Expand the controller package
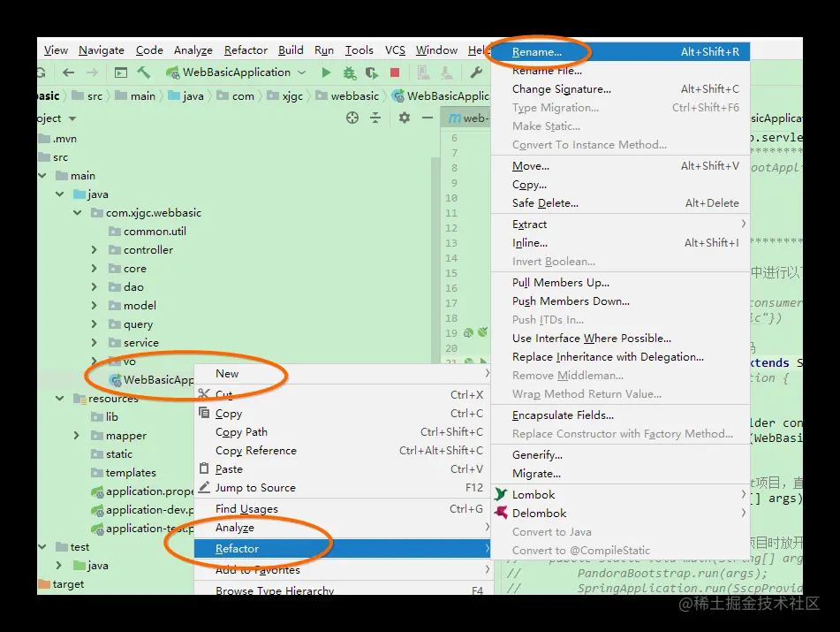The height and width of the screenshot is (632, 840). (95, 250)
